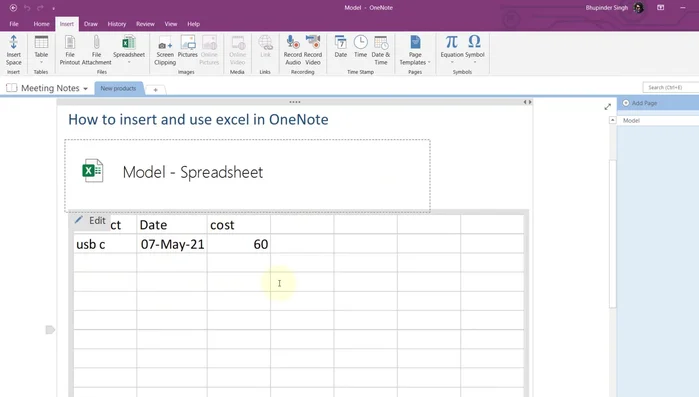Click the page list scroll up arrow
This screenshot has height=397, width=699.
tap(613, 120)
